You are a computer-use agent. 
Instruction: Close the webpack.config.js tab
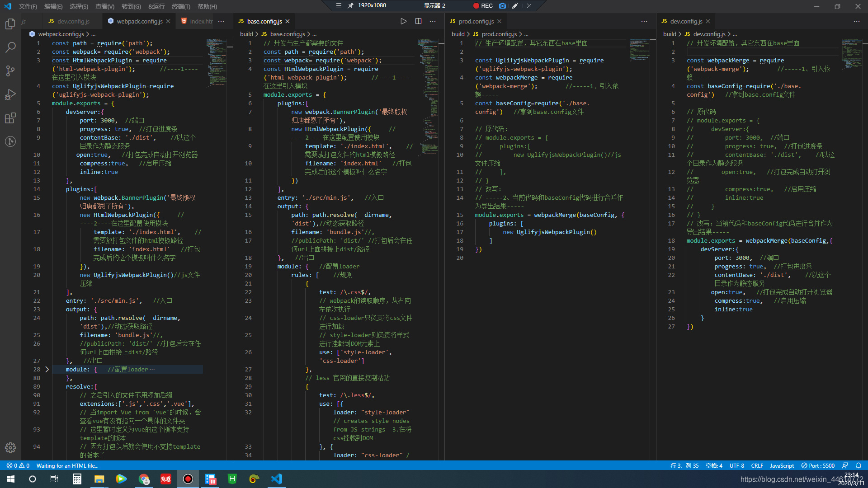coord(168,21)
